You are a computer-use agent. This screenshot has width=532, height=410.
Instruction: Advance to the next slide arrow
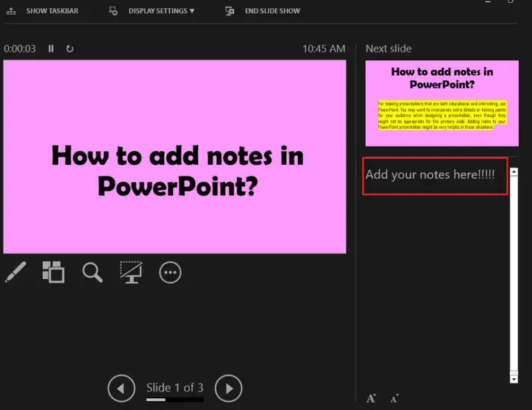(229, 389)
